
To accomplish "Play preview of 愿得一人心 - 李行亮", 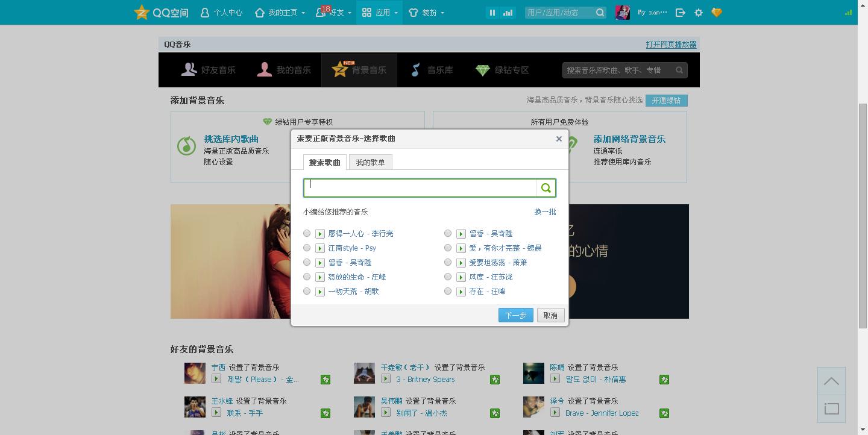I will point(320,234).
